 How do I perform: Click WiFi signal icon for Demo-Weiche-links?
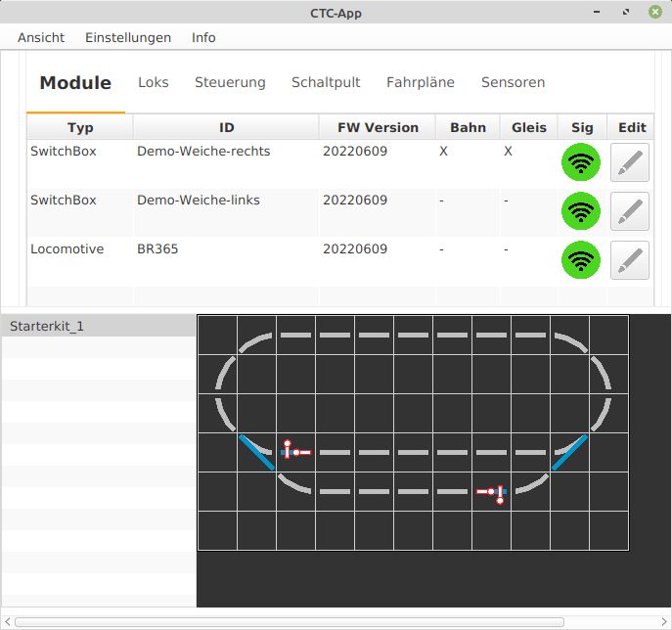coord(581,210)
